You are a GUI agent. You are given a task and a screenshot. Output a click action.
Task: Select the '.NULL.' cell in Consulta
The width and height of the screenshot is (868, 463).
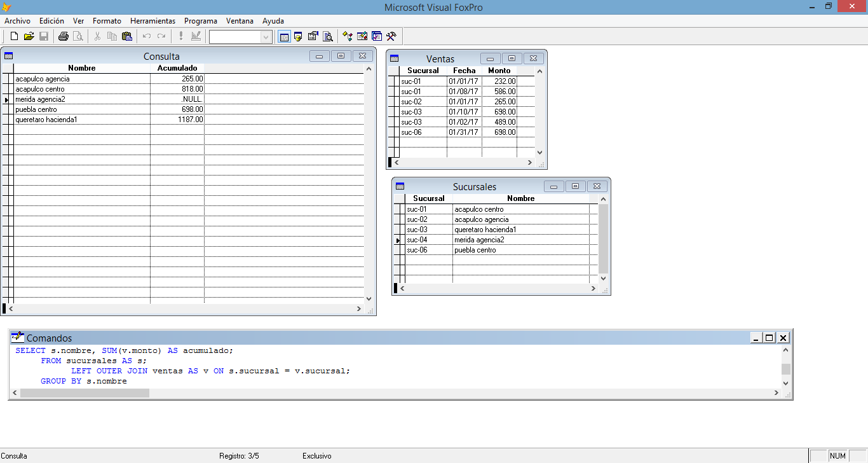click(x=177, y=99)
